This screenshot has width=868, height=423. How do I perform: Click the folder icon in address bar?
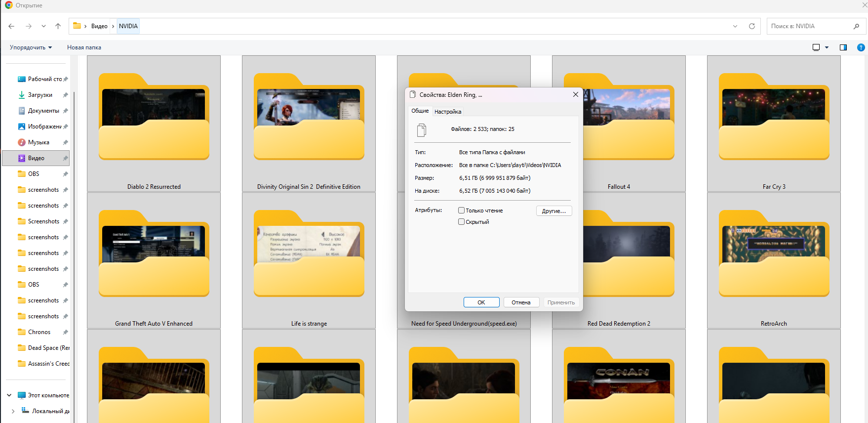77,26
